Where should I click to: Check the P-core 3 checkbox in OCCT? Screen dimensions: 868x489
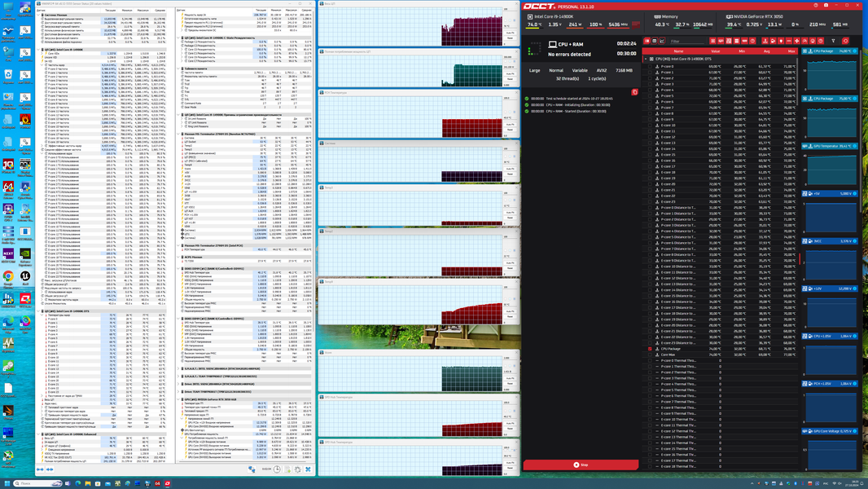[x=650, y=84]
